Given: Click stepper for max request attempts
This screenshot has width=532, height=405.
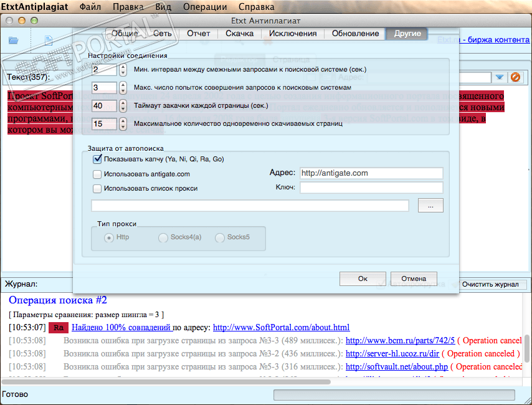Looking at the screenshot, I should pos(123,88).
